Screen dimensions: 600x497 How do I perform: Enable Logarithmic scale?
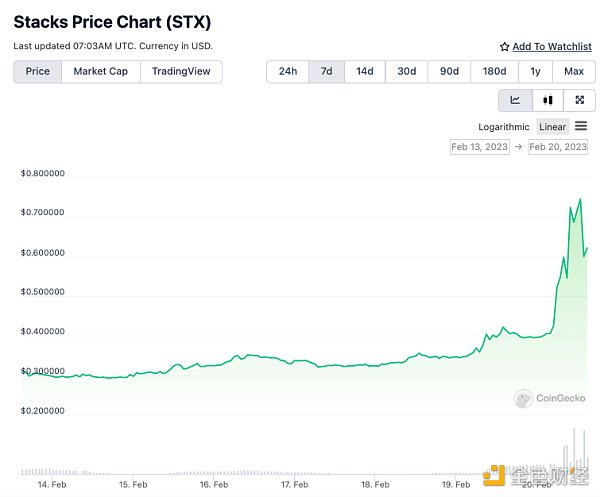(504, 127)
